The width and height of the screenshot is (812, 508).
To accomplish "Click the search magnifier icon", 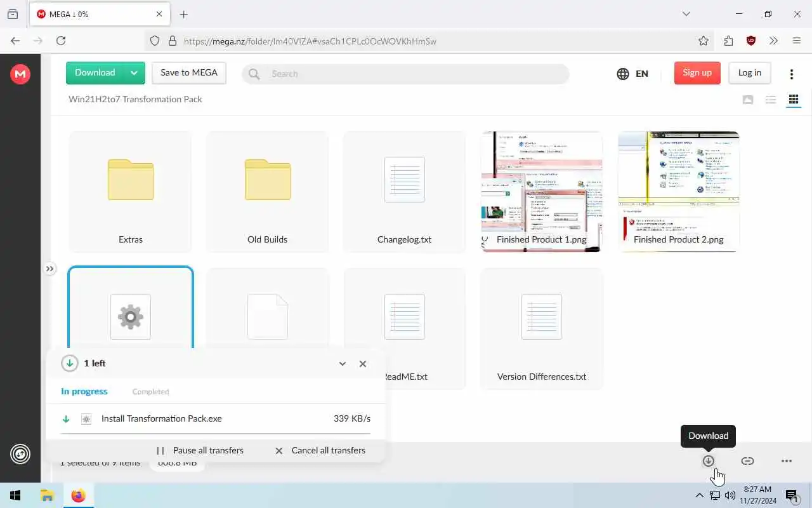I will [254, 74].
